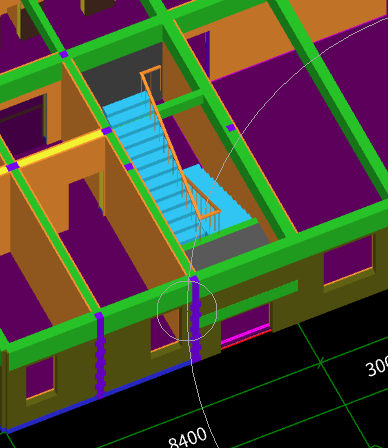
Task: Select the dark gray slab at the stair top
Action: (122, 73)
